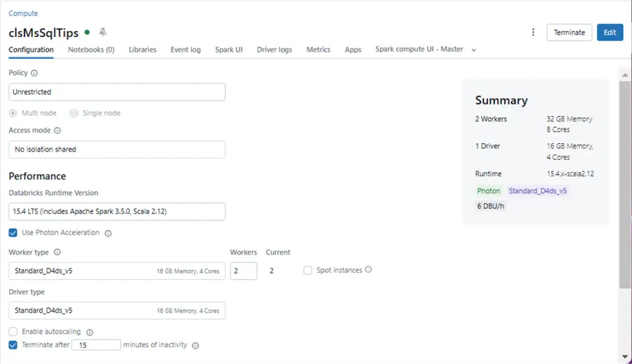Click the pin icon beside cluster name
Image resolution: width=632 pixels, height=364 pixels.
(x=103, y=32)
